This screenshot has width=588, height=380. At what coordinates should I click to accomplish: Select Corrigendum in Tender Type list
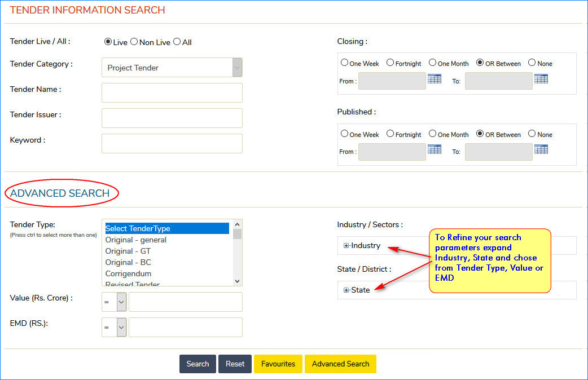pyautogui.click(x=128, y=273)
